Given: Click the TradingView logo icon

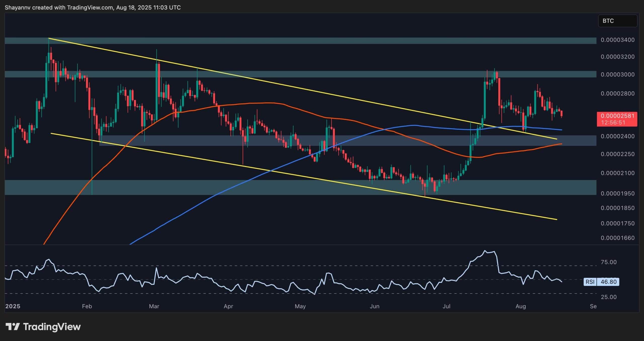Looking at the screenshot, I should point(13,327).
